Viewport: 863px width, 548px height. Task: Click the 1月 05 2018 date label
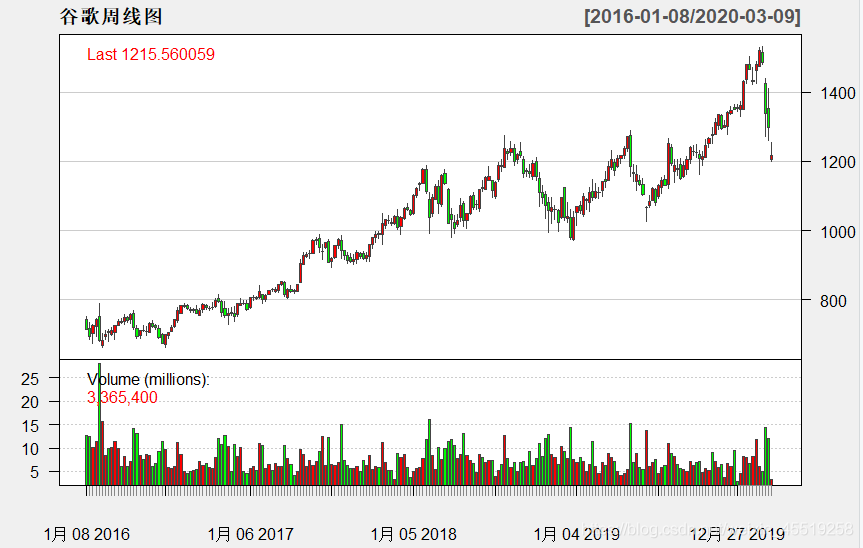coord(413,534)
